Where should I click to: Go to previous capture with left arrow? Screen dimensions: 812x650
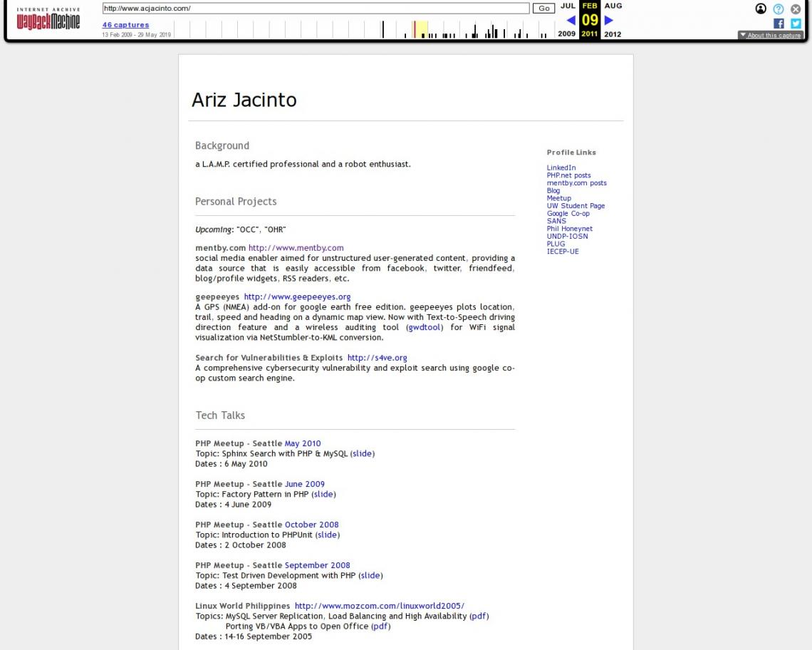(x=571, y=20)
